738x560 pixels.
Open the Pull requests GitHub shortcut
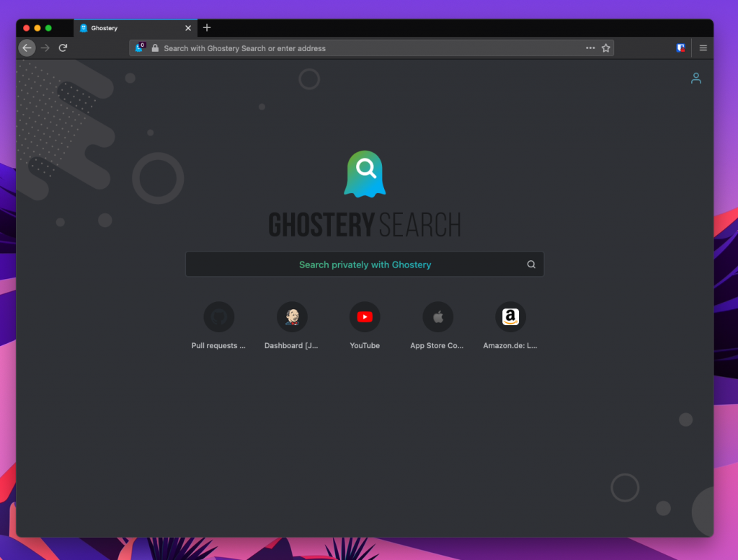[218, 316]
